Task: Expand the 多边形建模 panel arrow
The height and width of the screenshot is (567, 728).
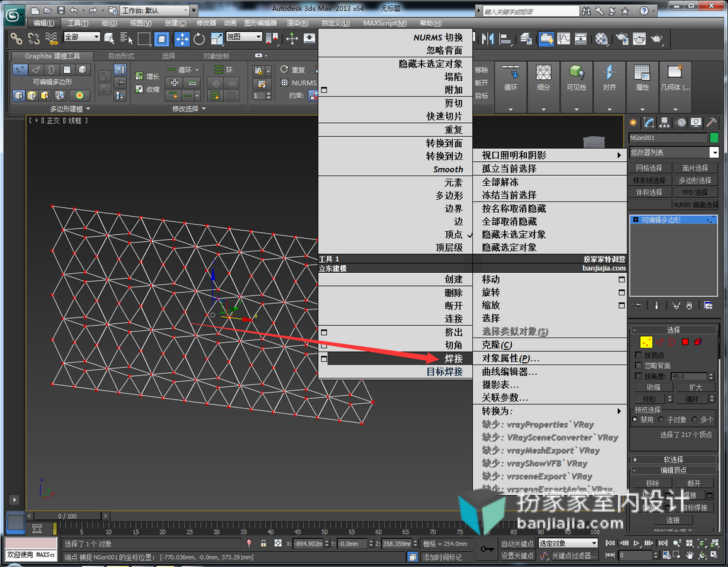Action: (88, 108)
